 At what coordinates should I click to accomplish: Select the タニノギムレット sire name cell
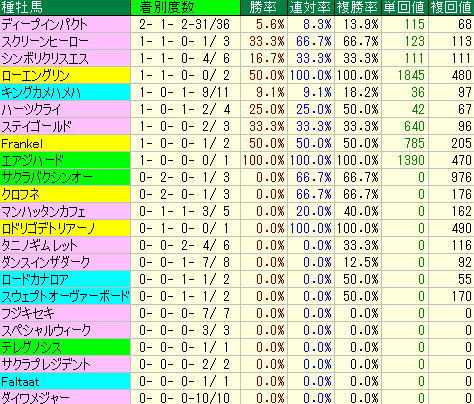pyautogui.click(x=65, y=245)
